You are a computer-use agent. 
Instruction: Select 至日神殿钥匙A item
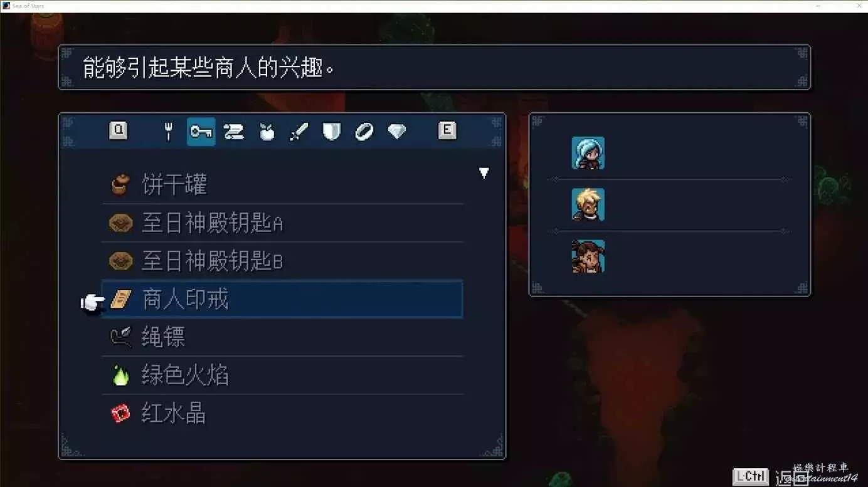pos(282,223)
